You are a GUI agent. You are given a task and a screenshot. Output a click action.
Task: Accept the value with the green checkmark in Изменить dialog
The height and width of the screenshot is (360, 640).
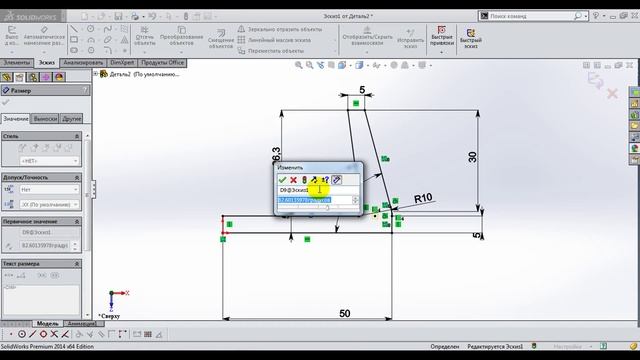pyautogui.click(x=282, y=180)
